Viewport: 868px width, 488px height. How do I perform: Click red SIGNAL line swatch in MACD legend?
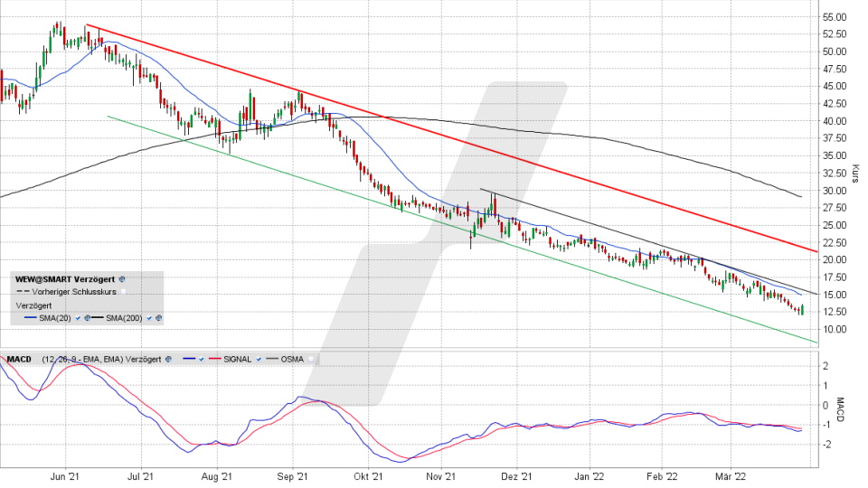[x=215, y=359]
